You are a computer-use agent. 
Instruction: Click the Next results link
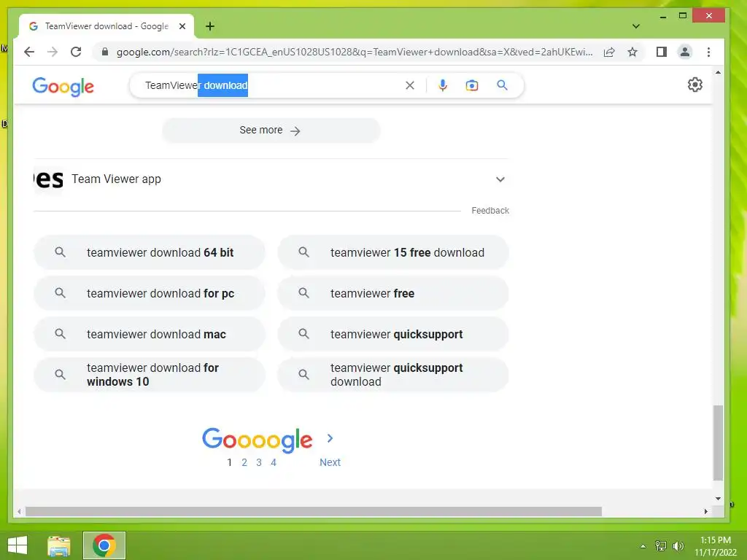click(x=330, y=462)
